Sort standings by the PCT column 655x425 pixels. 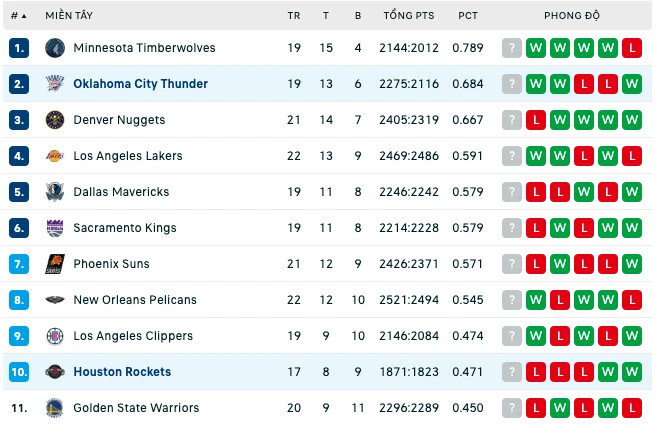[468, 16]
